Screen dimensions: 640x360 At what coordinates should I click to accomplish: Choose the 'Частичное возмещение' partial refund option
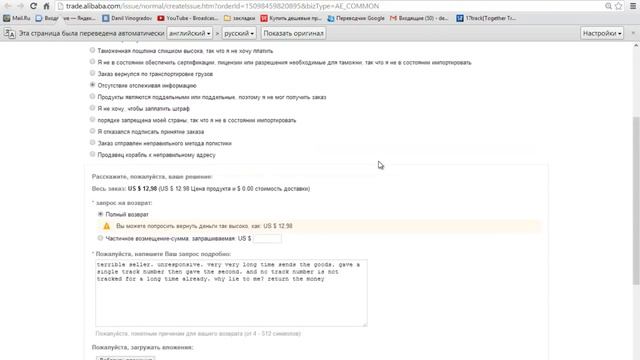pyautogui.click(x=100, y=238)
